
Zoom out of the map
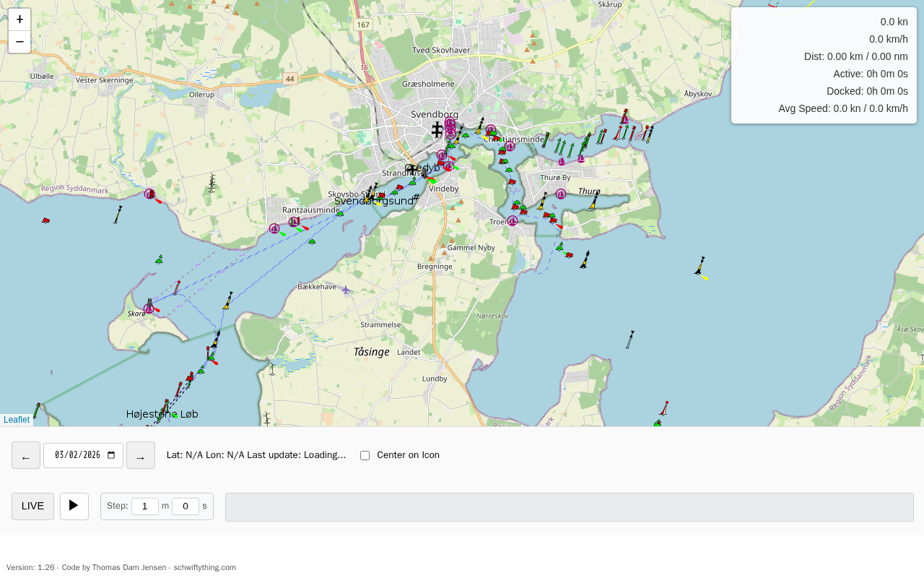(x=19, y=42)
